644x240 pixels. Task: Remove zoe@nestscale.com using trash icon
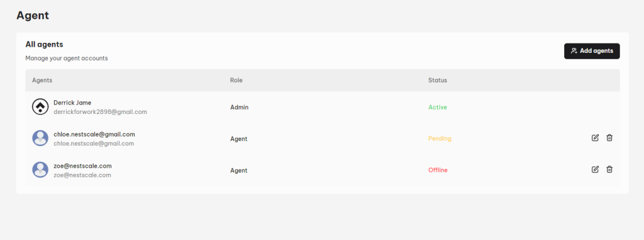[x=609, y=169]
